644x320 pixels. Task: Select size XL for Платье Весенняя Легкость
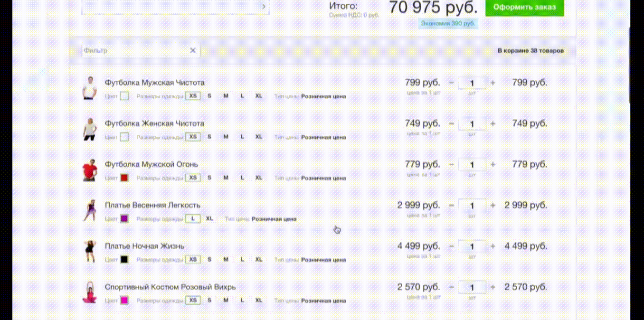[x=209, y=219]
